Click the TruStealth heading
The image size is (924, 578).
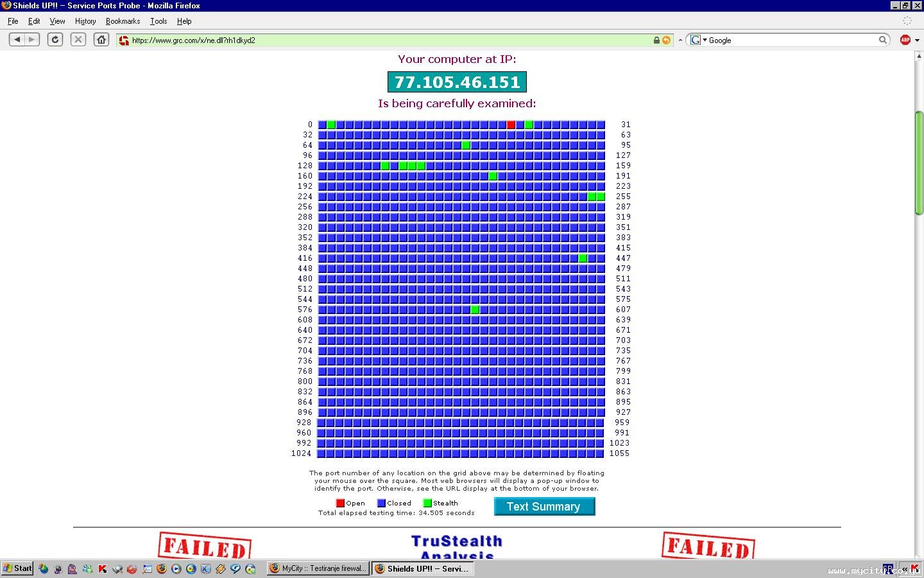point(457,541)
